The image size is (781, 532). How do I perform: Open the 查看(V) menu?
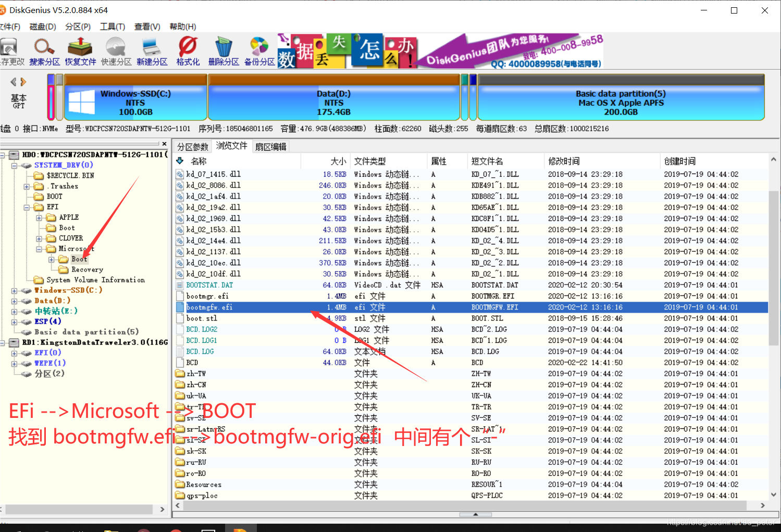pyautogui.click(x=147, y=27)
